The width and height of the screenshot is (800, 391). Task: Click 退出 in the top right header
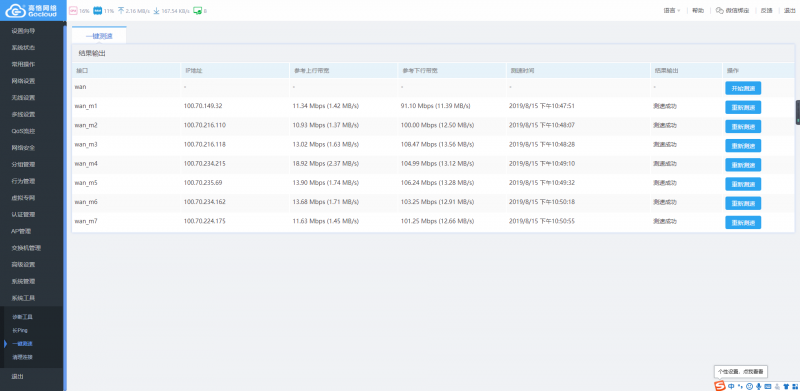pyautogui.click(x=790, y=11)
